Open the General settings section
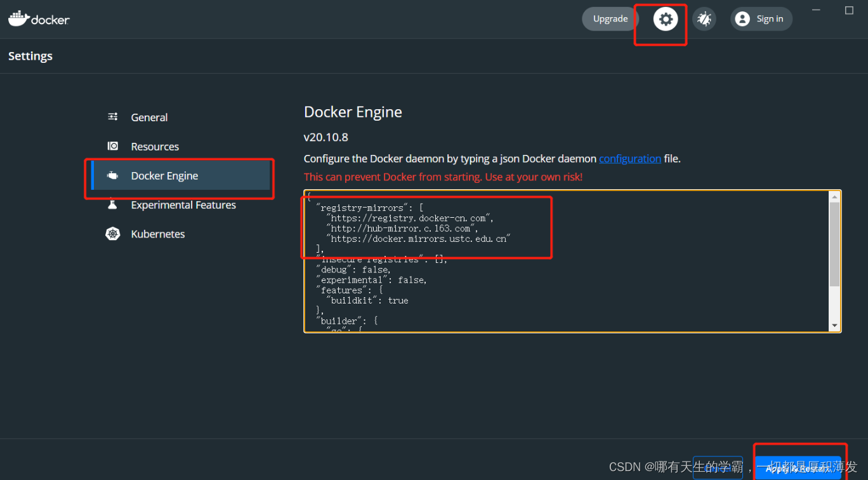 148,117
